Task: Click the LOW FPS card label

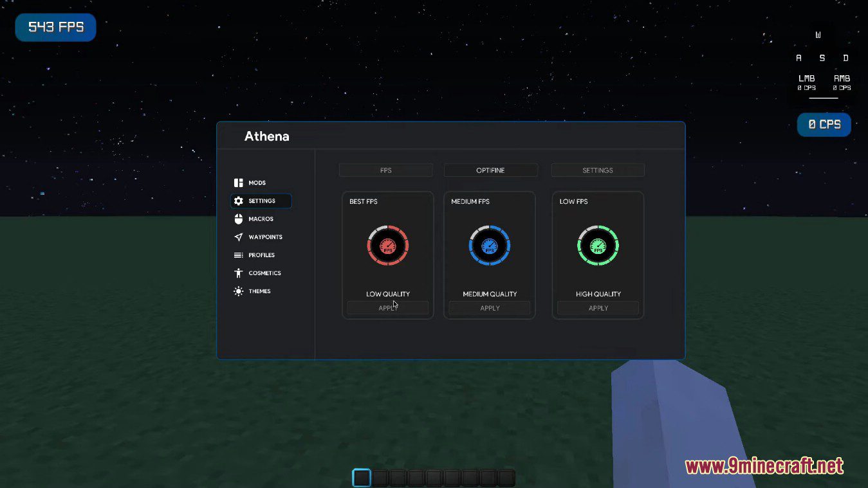Action: pyautogui.click(x=573, y=201)
